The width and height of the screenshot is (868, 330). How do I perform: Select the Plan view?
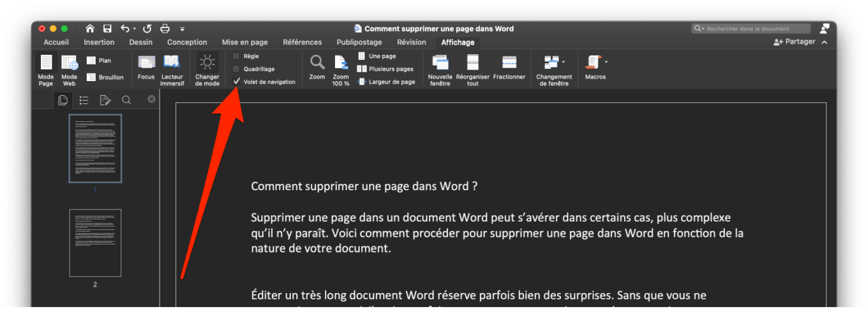point(99,61)
